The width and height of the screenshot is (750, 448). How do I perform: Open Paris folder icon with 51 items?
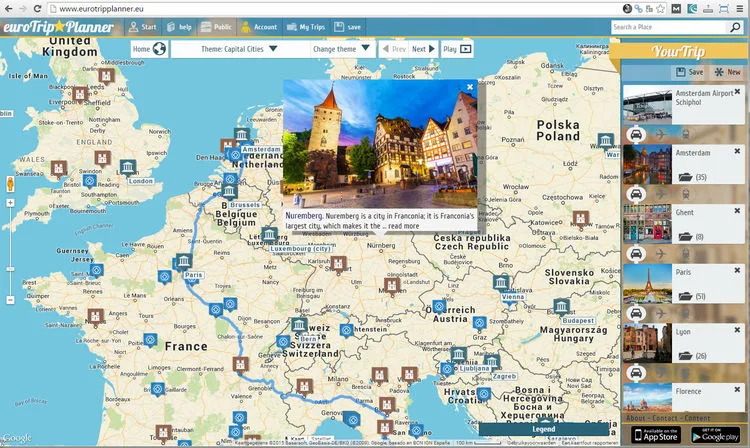coord(685,296)
